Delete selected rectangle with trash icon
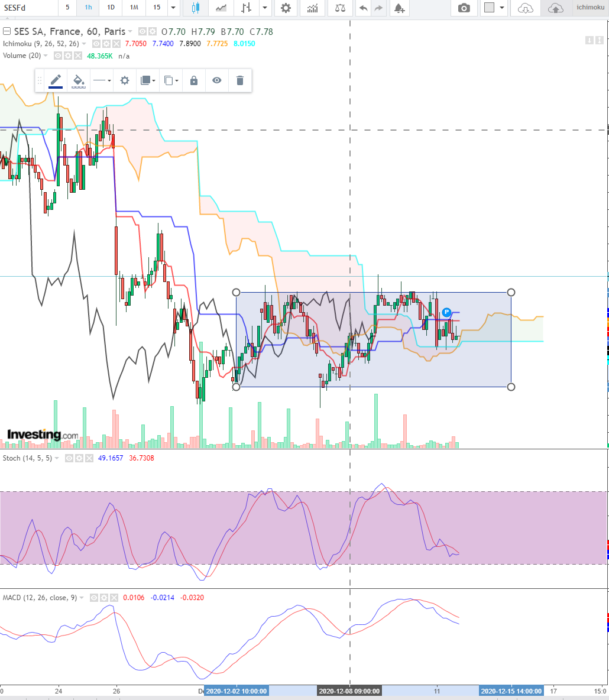This screenshot has height=700, width=609. (x=240, y=80)
